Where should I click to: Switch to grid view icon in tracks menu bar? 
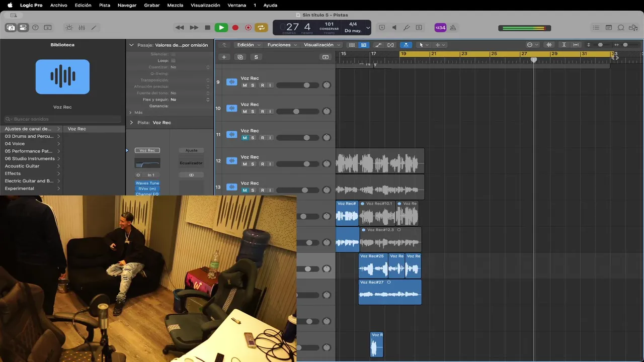tap(352, 45)
